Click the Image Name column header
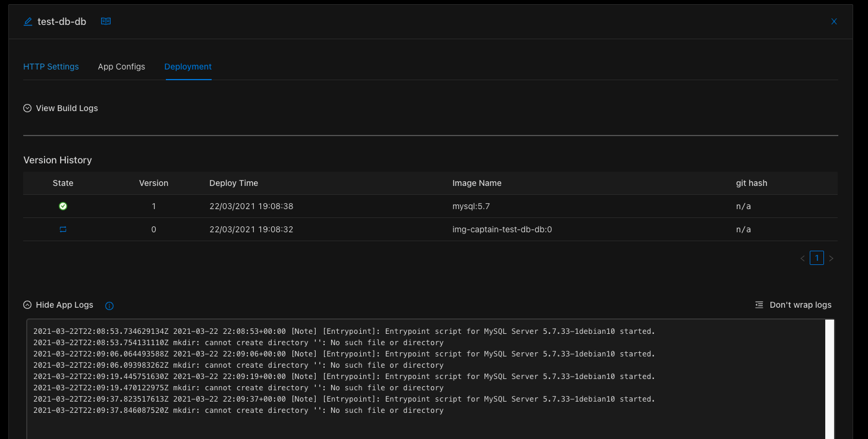Screen dimensions: 868x439 click(477, 183)
